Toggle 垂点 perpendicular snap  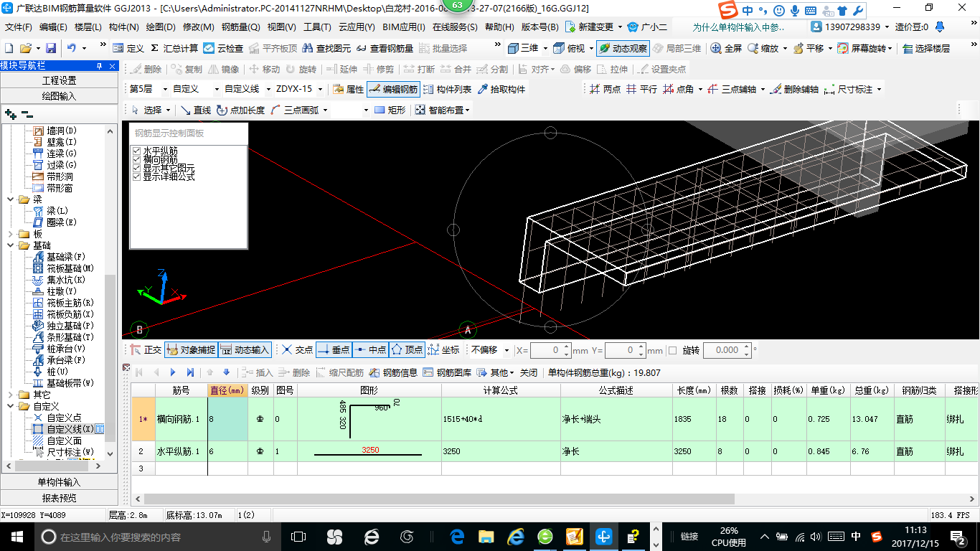click(x=333, y=350)
